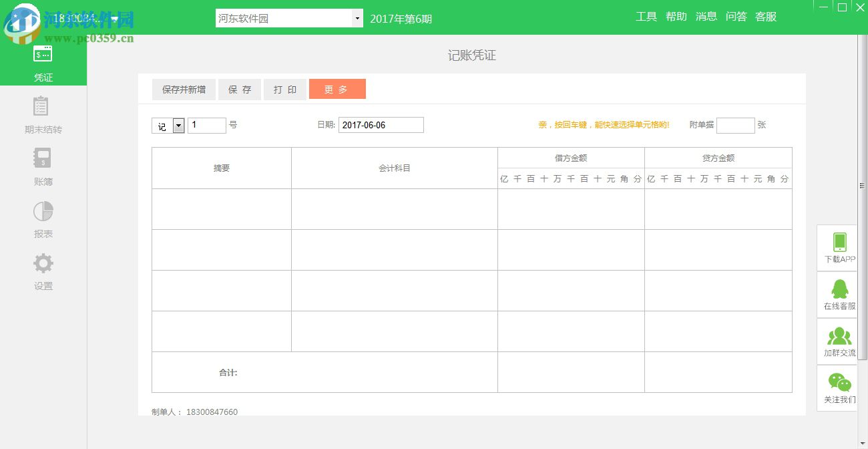
Task: Open the 帮助 menu
Action: tap(676, 17)
